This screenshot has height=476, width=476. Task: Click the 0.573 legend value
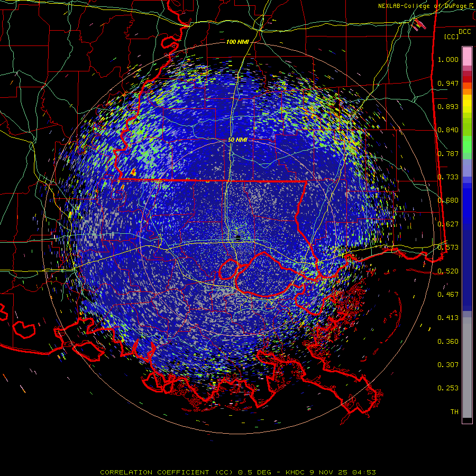point(448,248)
